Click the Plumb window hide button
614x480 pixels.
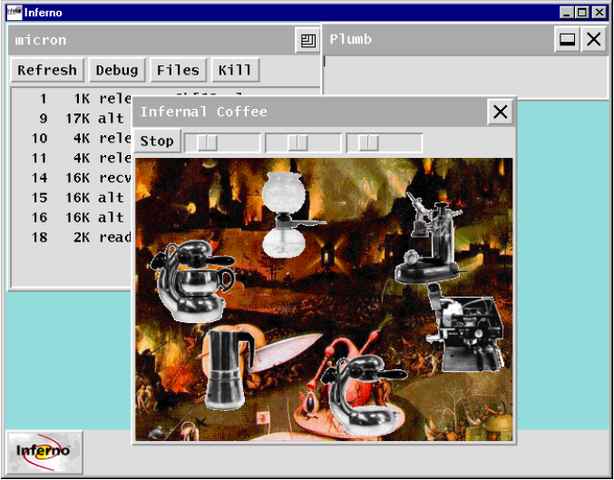click(x=567, y=39)
